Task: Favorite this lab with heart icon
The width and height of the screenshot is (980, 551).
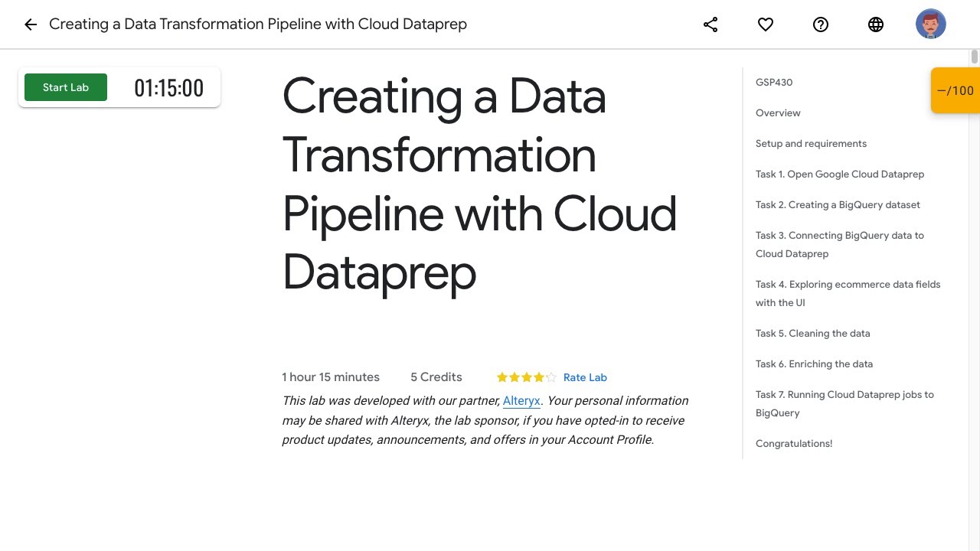Action: coord(766,24)
